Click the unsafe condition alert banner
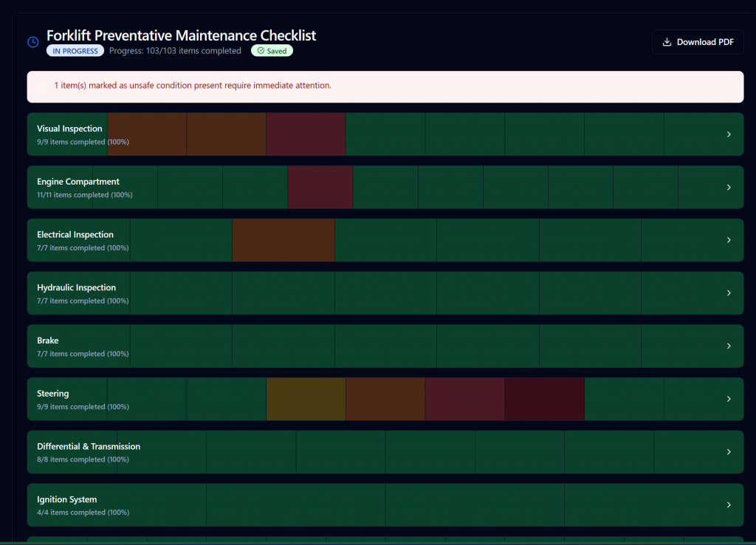This screenshot has height=545, width=756. click(x=385, y=86)
